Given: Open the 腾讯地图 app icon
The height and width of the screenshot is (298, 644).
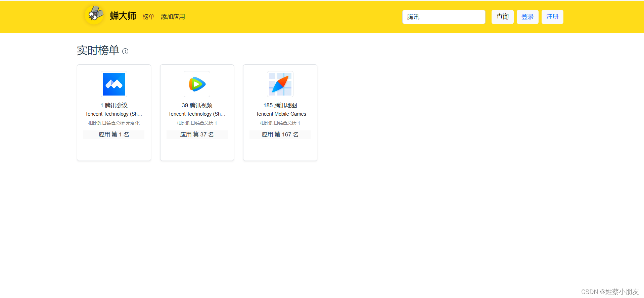Looking at the screenshot, I should [280, 84].
